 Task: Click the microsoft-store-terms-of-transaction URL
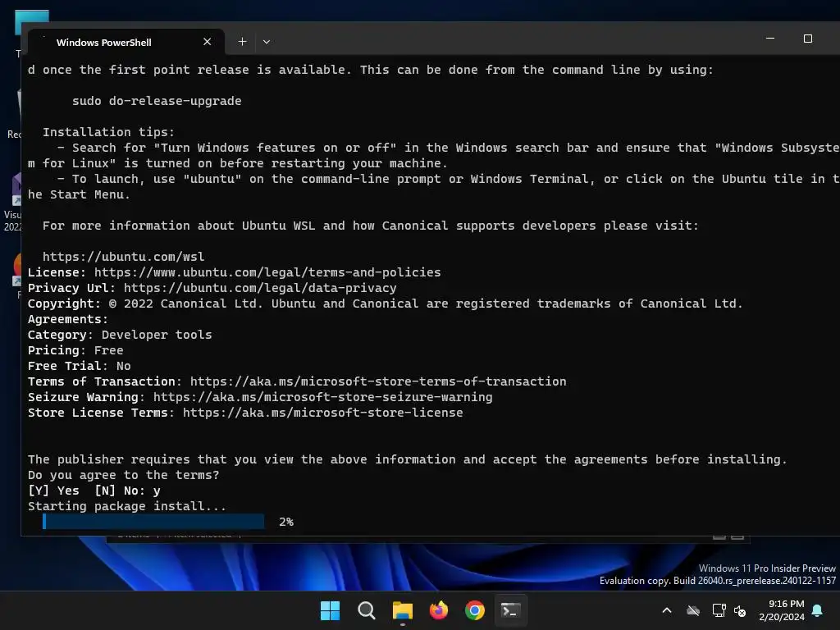click(x=378, y=381)
